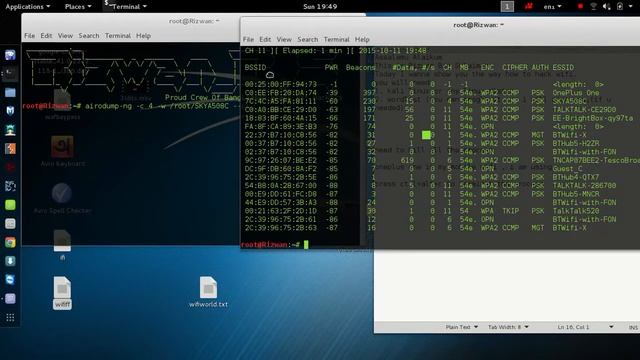The height and width of the screenshot is (360, 640).
Task: Click the purple text editor dock icon
Action: pos(10,299)
